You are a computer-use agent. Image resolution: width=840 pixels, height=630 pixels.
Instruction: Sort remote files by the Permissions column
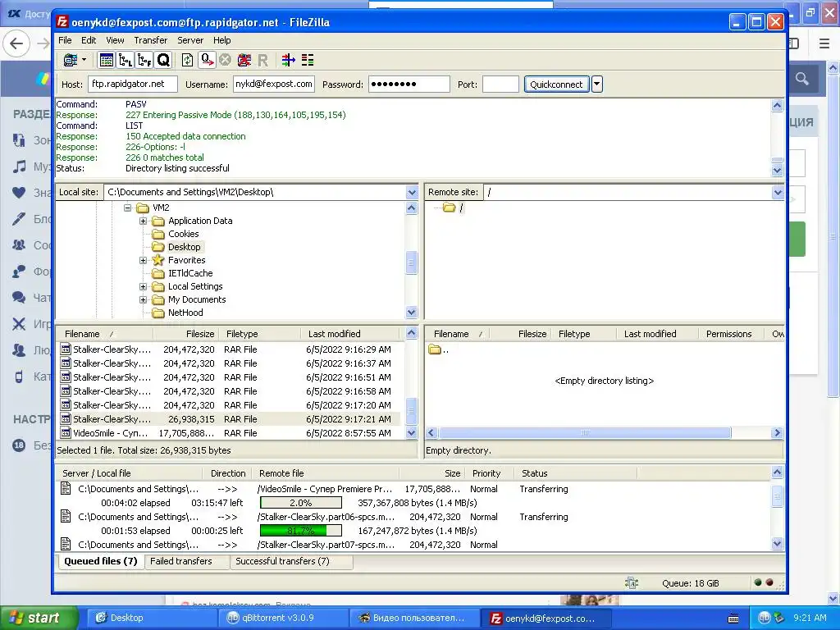733,334
